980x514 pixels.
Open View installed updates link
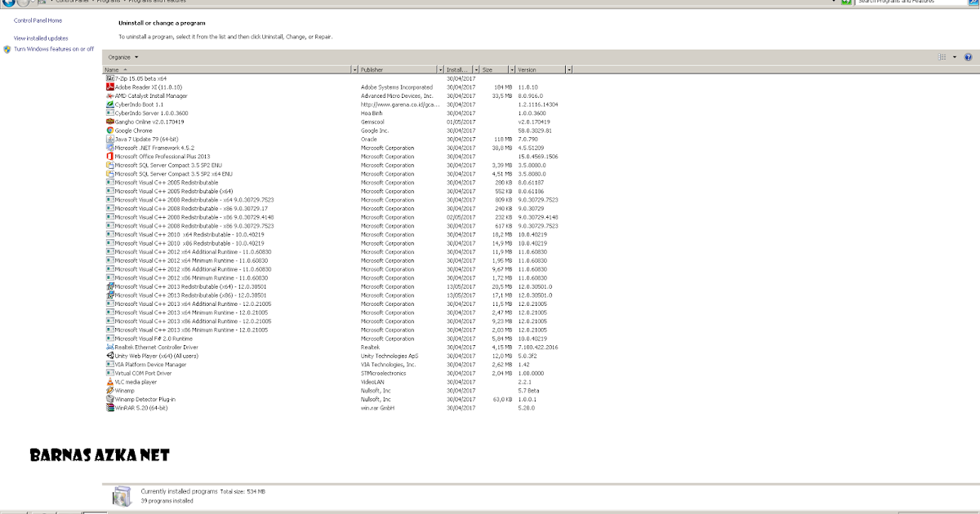(x=41, y=38)
